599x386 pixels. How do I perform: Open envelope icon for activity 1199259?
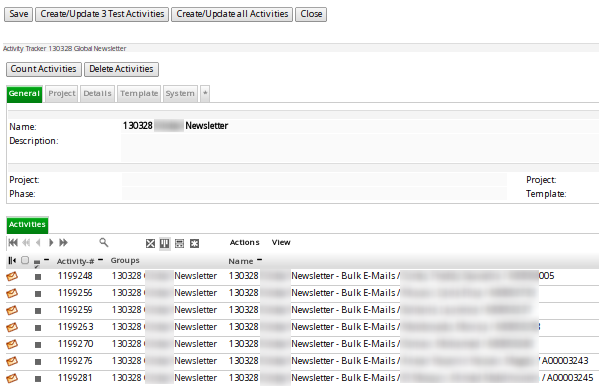pyautogui.click(x=12, y=310)
